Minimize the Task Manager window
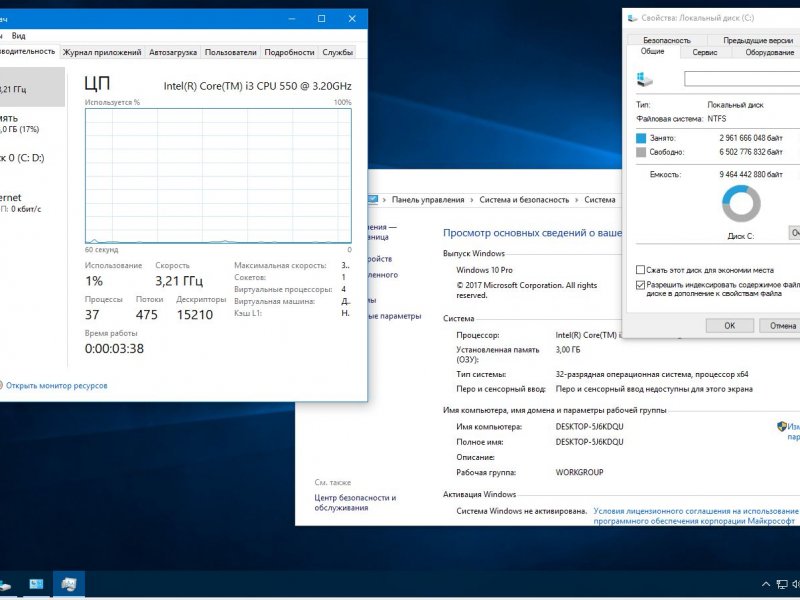This screenshot has height=600, width=800. pos(292,19)
